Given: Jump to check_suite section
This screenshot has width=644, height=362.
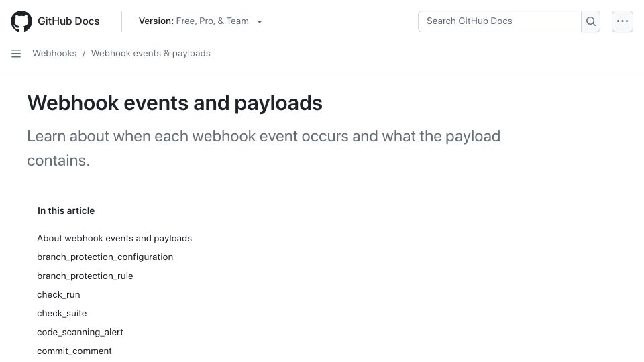Looking at the screenshot, I should (62, 314).
